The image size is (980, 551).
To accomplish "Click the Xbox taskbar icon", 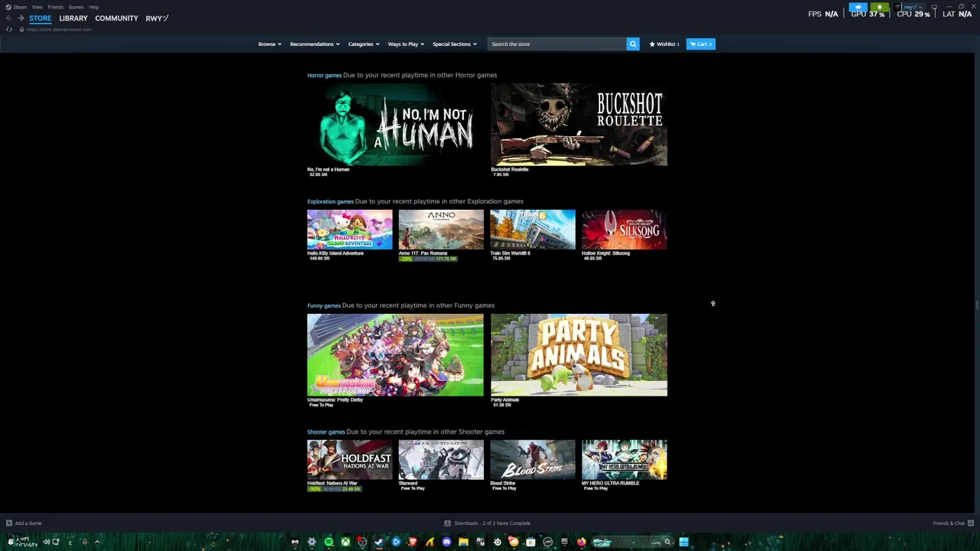I will click(x=345, y=542).
